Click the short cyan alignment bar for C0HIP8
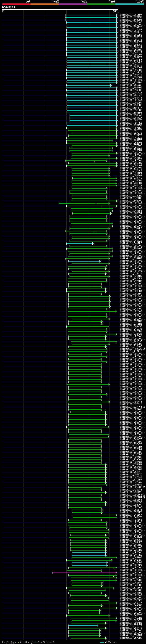 click(80, 244)
